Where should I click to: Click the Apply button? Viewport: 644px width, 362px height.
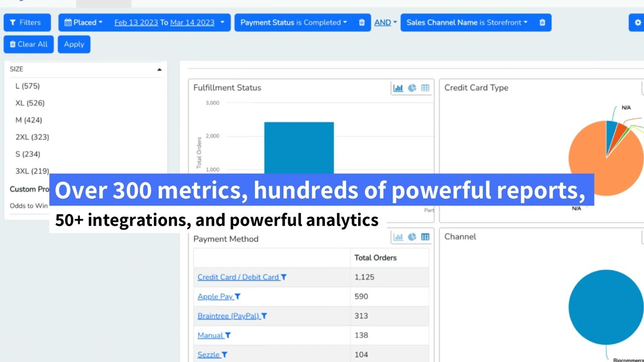tap(73, 44)
